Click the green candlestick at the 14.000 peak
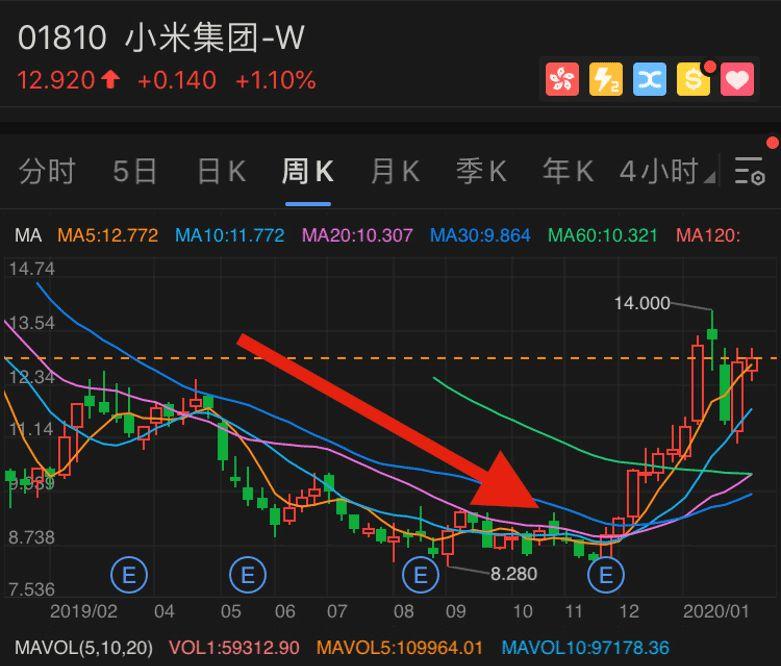781x666 pixels. [x=712, y=335]
